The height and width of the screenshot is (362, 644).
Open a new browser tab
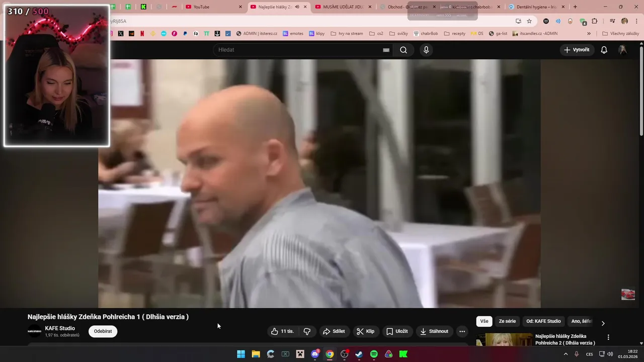point(575,7)
